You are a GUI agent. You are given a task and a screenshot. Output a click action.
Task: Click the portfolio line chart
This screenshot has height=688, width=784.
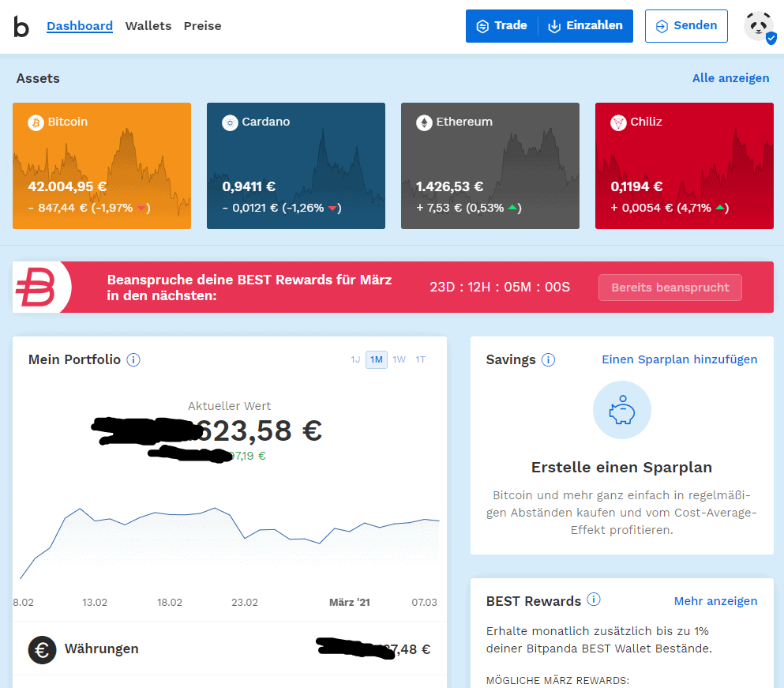coord(230,543)
